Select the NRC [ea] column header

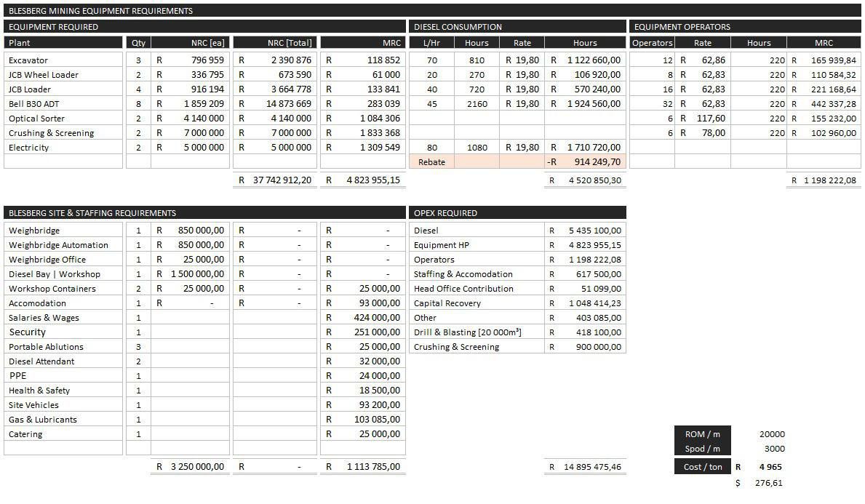(x=191, y=43)
